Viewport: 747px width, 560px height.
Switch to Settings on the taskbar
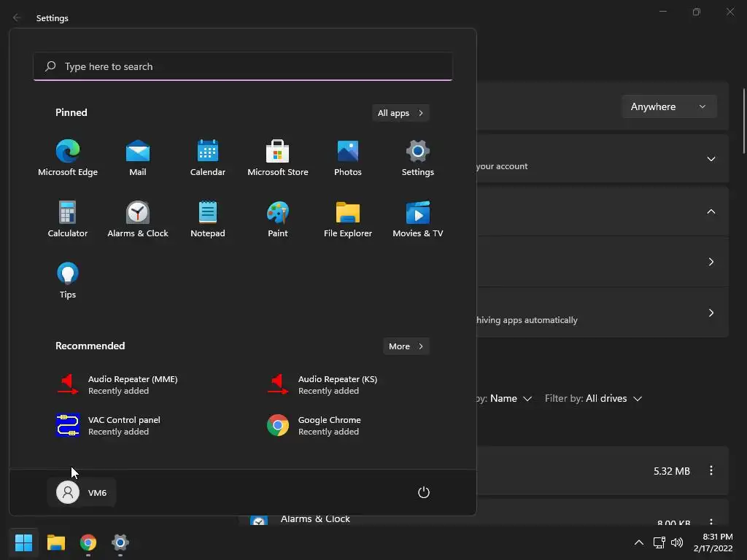120,542
